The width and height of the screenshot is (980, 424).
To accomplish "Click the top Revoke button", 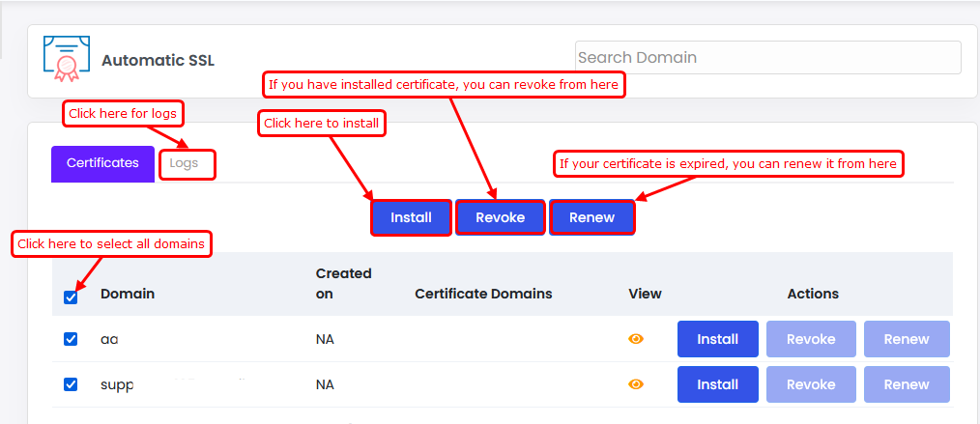I will 500,217.
